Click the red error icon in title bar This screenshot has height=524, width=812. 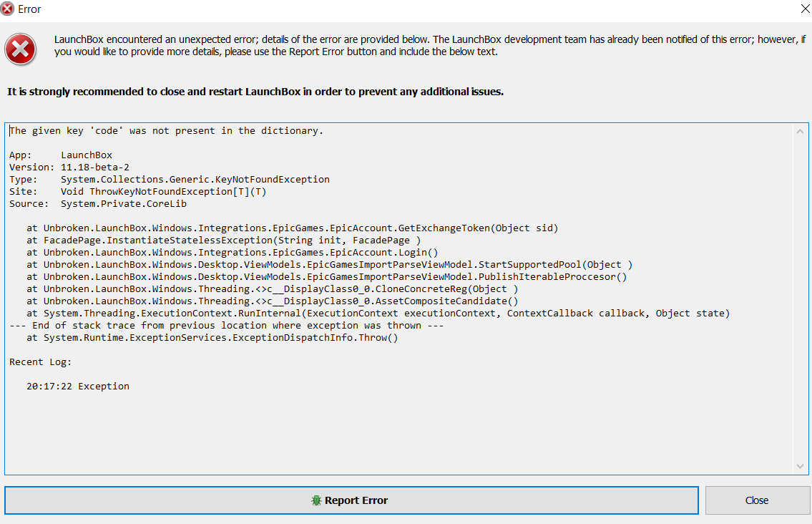(x=6, y=9)
